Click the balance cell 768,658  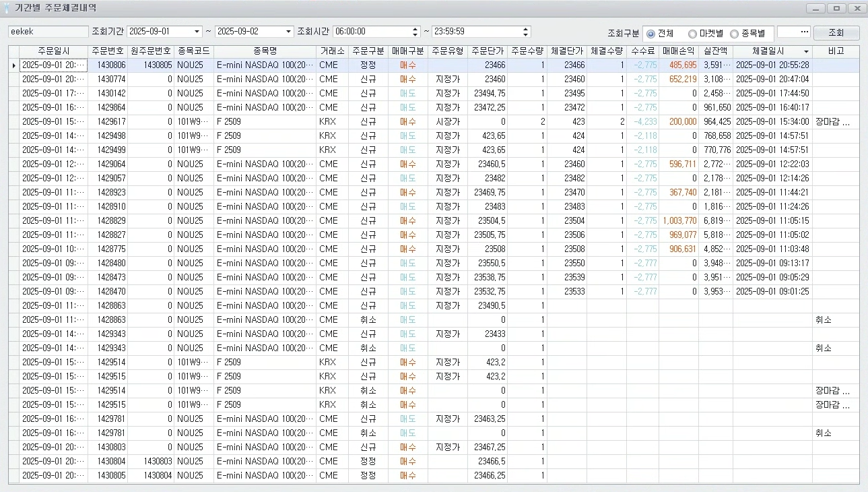(716, 136)
